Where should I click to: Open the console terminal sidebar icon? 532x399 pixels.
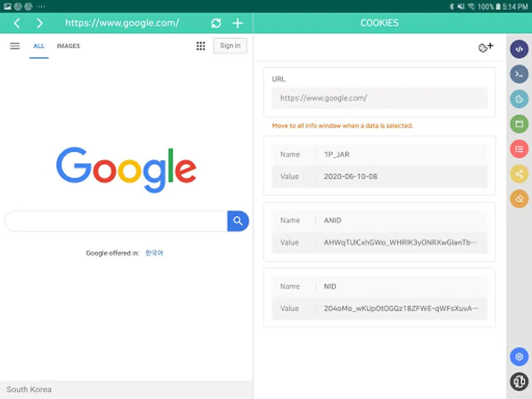coord(519,74)
